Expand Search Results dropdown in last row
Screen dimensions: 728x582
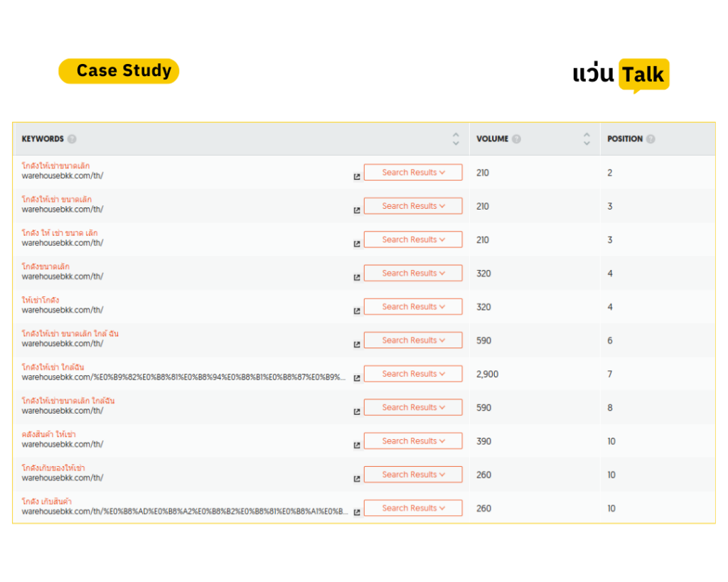pyautogui.click(x=413, y=508)
